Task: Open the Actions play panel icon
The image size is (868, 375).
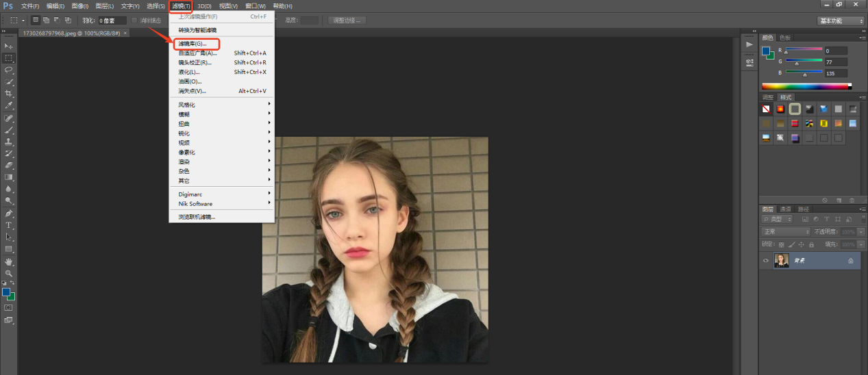Action: tap(749, 44)
